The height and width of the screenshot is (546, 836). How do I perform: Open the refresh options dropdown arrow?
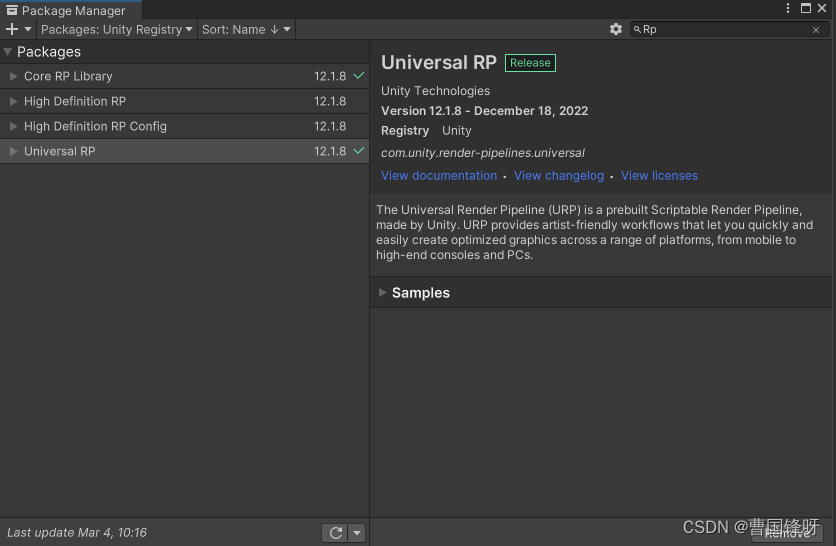pyautogui.click(x=357, y=533)
